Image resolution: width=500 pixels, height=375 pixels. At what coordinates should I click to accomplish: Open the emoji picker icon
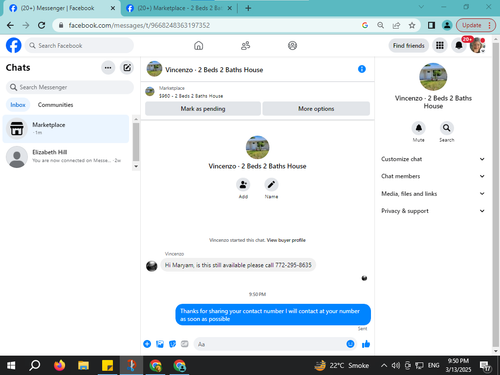tap(350, 344)
